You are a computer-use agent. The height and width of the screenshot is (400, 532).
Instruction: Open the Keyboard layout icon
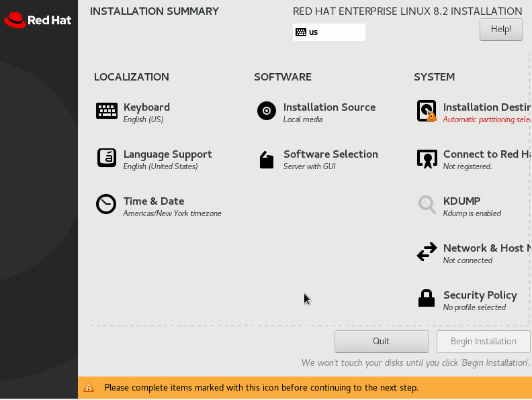(107, 111)
